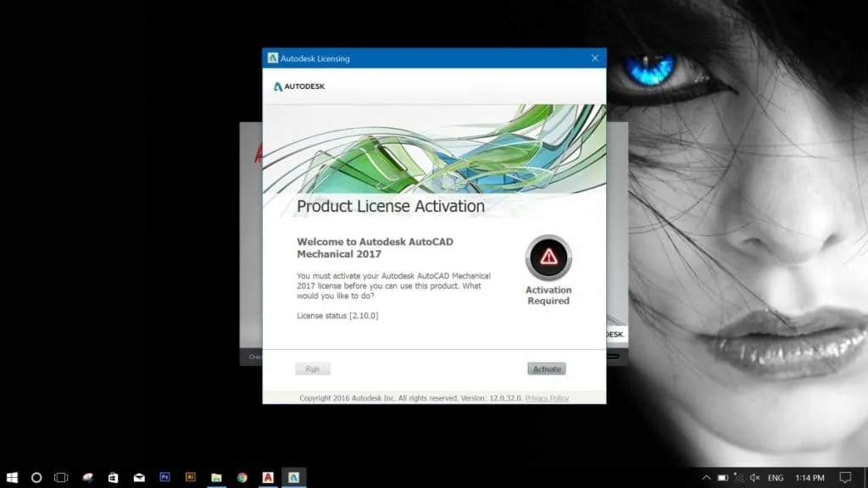Open the Privacy Policy link
868x488 pixels.
pos(547,398)
